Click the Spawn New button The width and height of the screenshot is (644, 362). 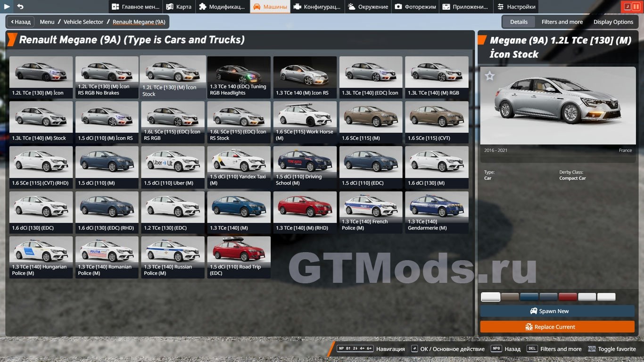coord(557,311)
